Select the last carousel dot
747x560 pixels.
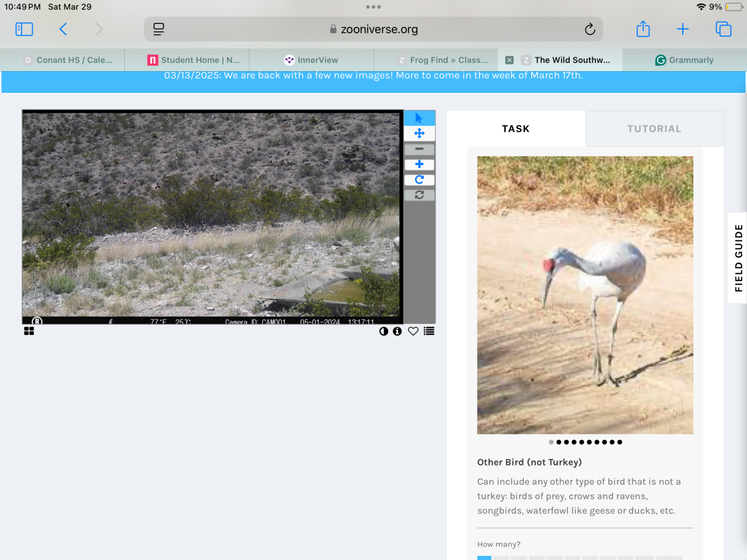619,442
